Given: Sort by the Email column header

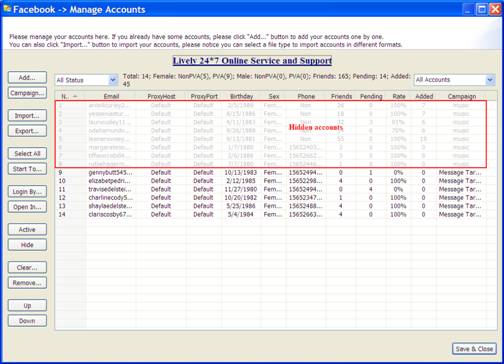Looking at the screenshot, I should tap(111, 96).
